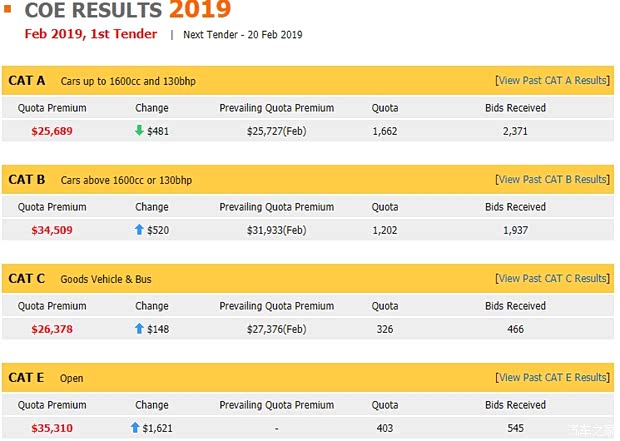Viewport: 620px width, 441px height.
Task: Click CAT A bids received value 2,371
Action: (x=515, y=131)
